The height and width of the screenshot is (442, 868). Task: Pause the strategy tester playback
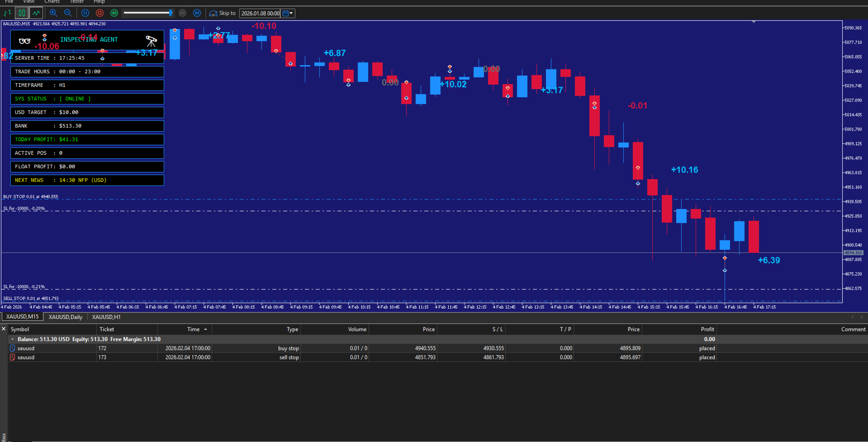85,13
